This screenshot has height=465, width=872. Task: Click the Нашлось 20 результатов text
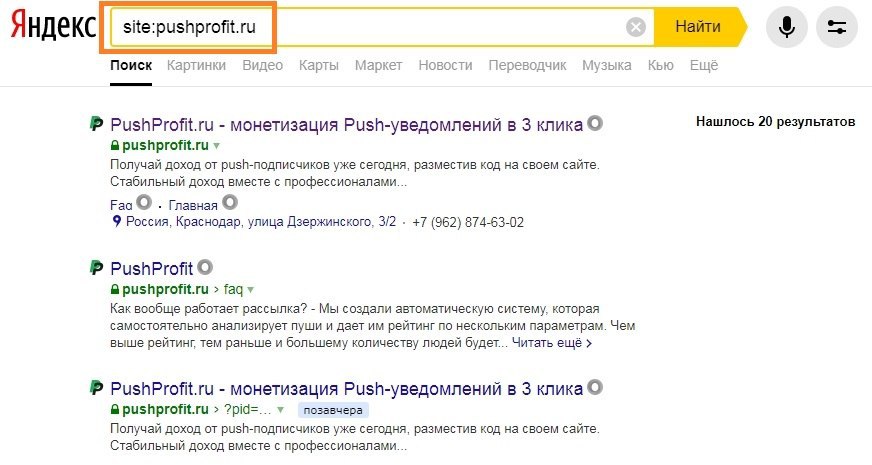(776, 121)
